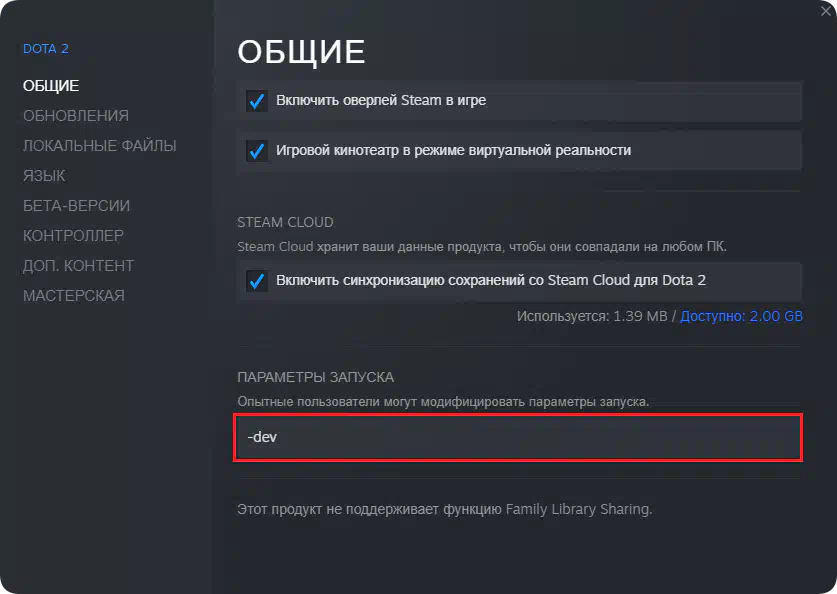The height and width of the screenshot is (594, 837).
Task: Click the launch options field containing -dev
Action: pos(518,438)
